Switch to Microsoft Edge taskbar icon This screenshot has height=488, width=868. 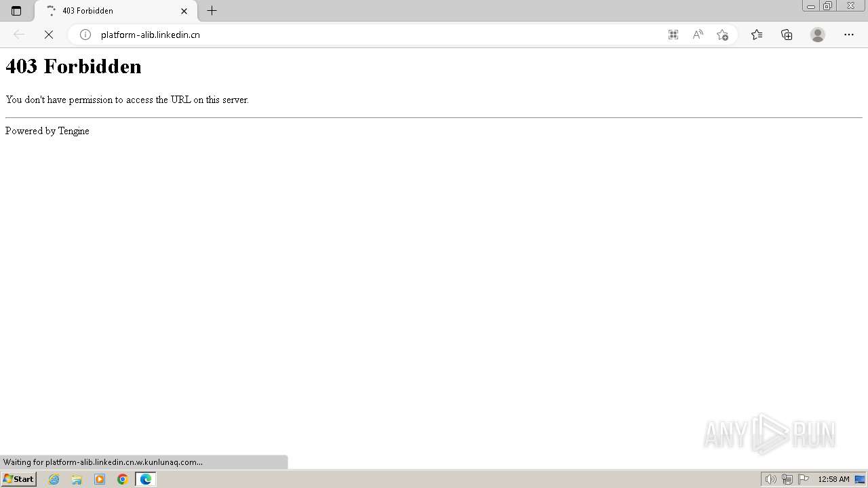coord(146,479)
